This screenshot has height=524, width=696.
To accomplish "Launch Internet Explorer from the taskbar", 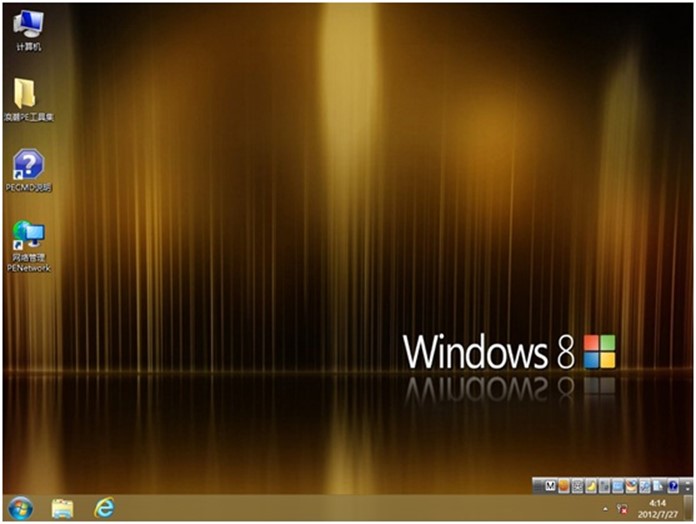I will coord(104,508).
